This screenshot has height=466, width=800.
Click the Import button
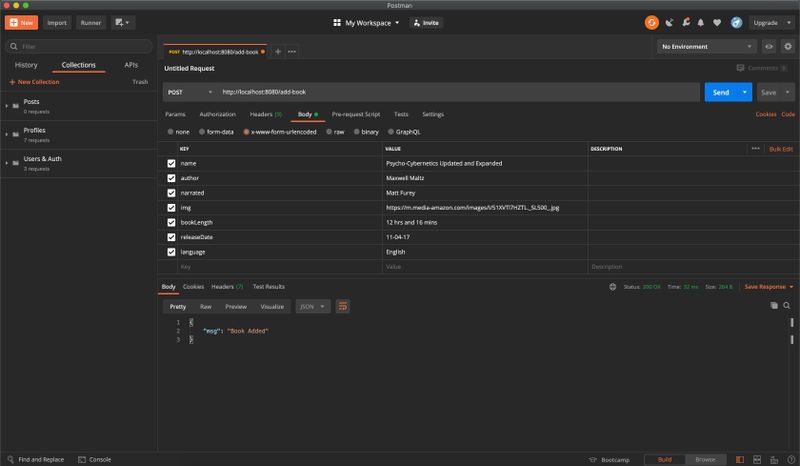[x=57, y=22]
